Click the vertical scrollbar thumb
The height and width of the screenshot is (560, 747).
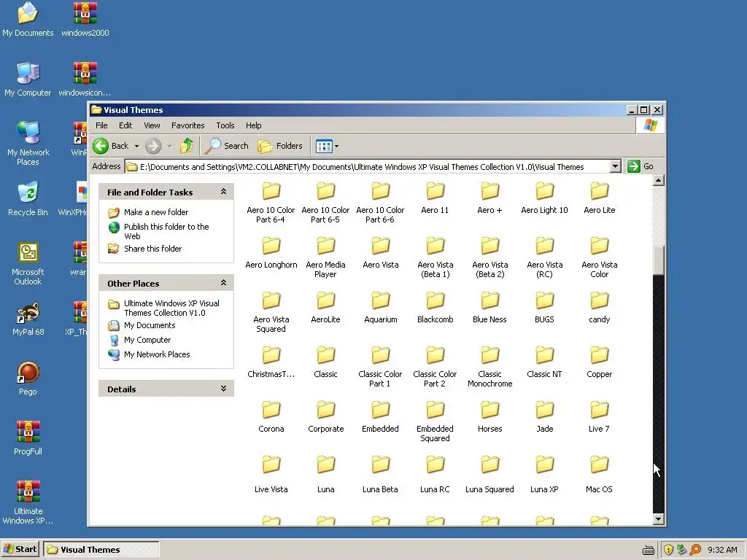coord(659,260)
